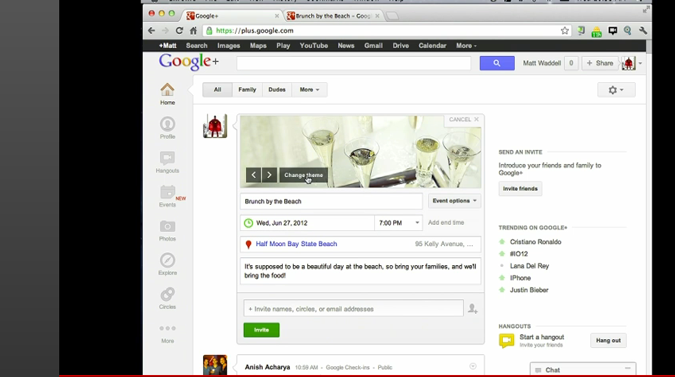The height and width of the screenshot is (377, 675).
Task: Click Invite friends button
Action: pyautogui.click(x=520, y=188)
